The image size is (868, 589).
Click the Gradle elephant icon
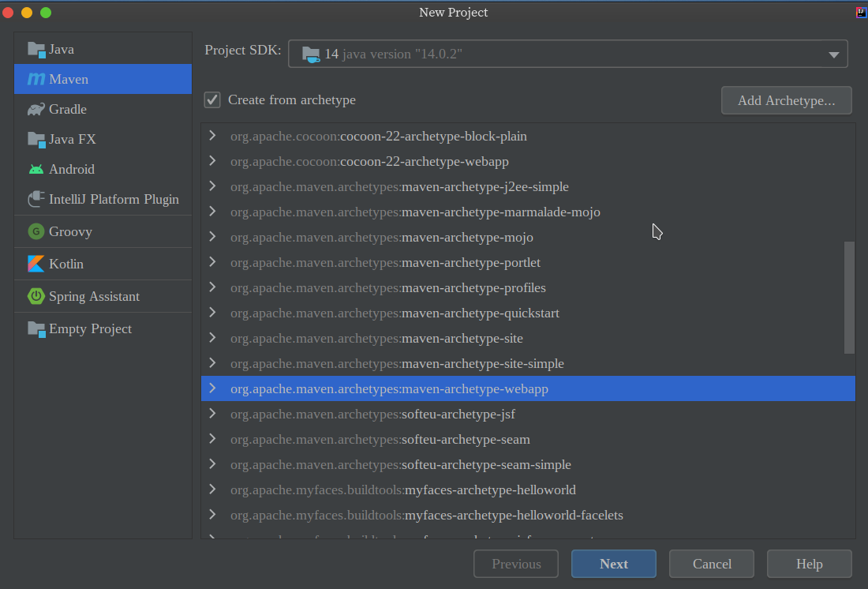tap(36, 109)
